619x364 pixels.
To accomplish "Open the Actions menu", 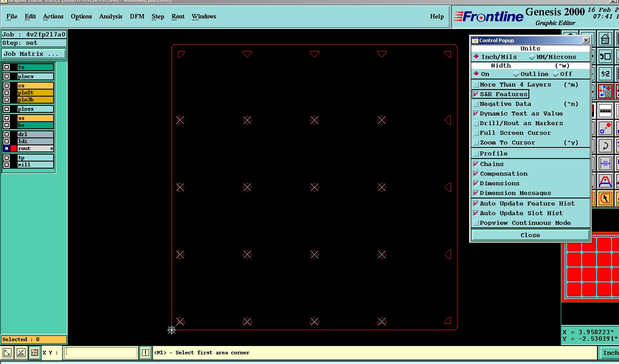I will point(53,16).
